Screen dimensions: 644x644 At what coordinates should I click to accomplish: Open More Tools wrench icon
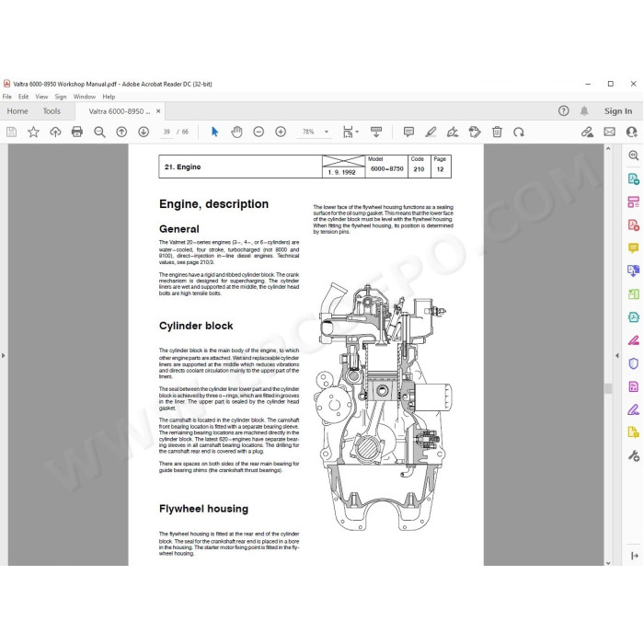pyautogui.click(x=633, y=455)
